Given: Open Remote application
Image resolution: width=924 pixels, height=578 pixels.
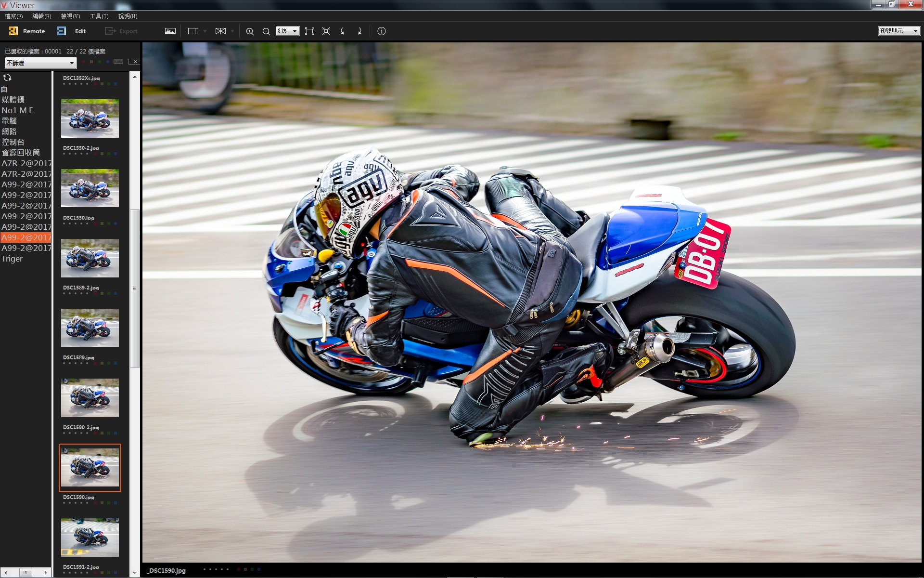Looking at the screenshot, I should pyautogui.click(x=27, y=31).
